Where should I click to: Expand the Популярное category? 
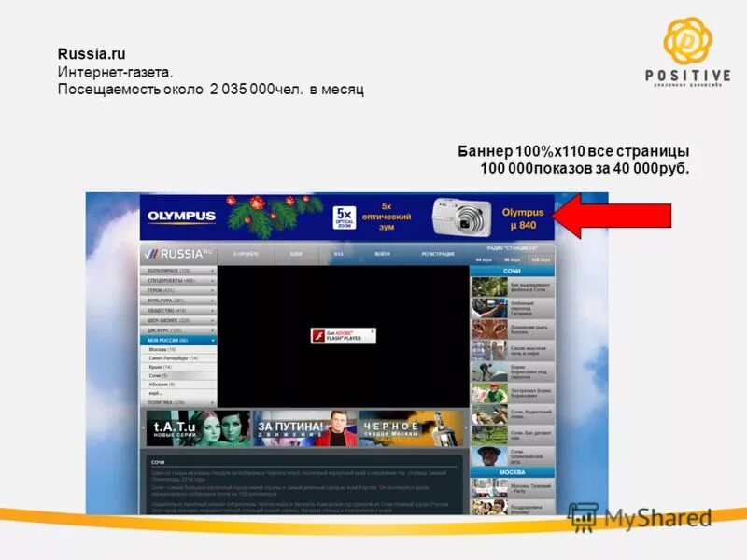[178, 271]
